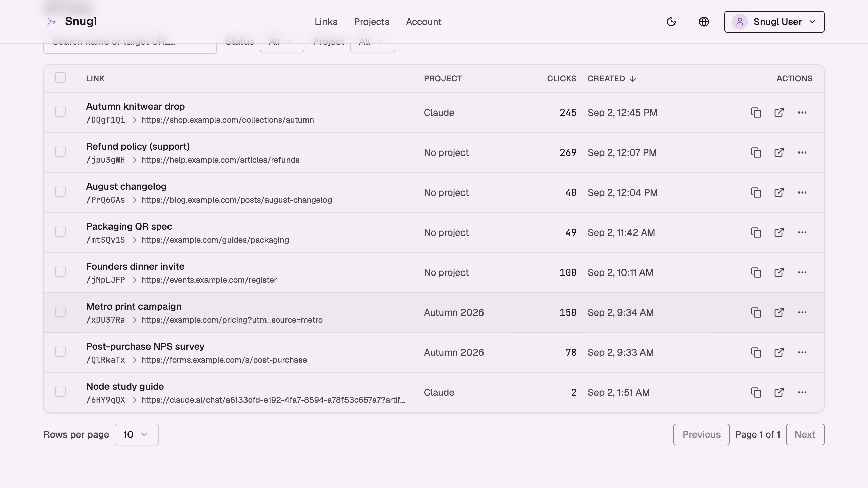Copy the Autumn knitwear drop short link
The width and height of the screenshot is (868, 488).
point(756,113)
